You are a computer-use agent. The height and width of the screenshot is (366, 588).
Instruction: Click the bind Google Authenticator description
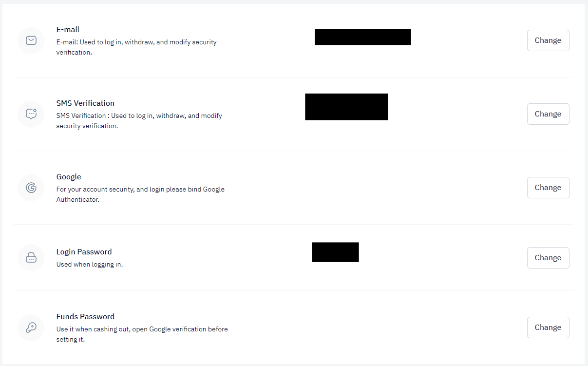click(140, 194)
